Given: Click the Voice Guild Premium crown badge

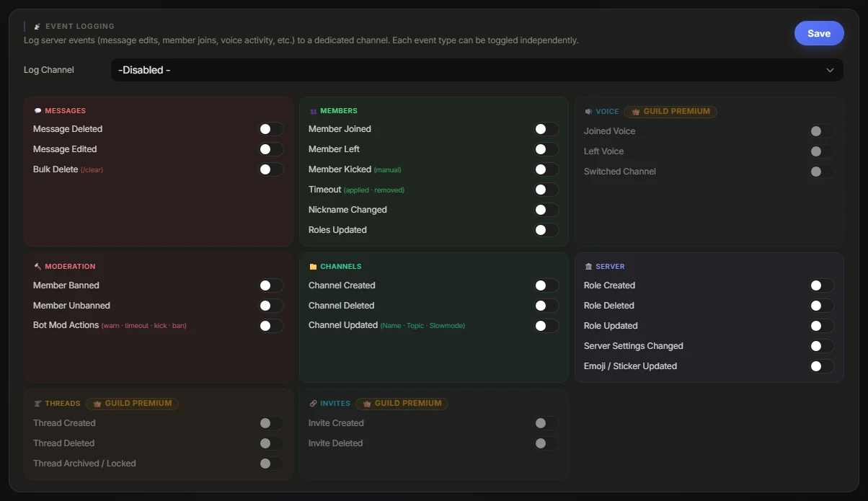Looking at the screenshot, I should click(x=670, y=112).
